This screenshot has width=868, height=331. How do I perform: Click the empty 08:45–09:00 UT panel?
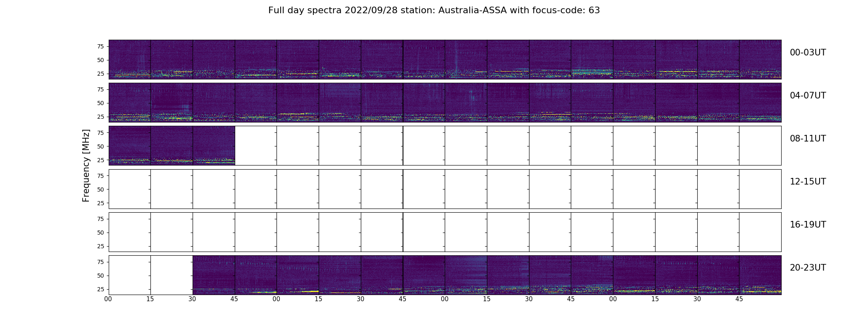point(256,146)
